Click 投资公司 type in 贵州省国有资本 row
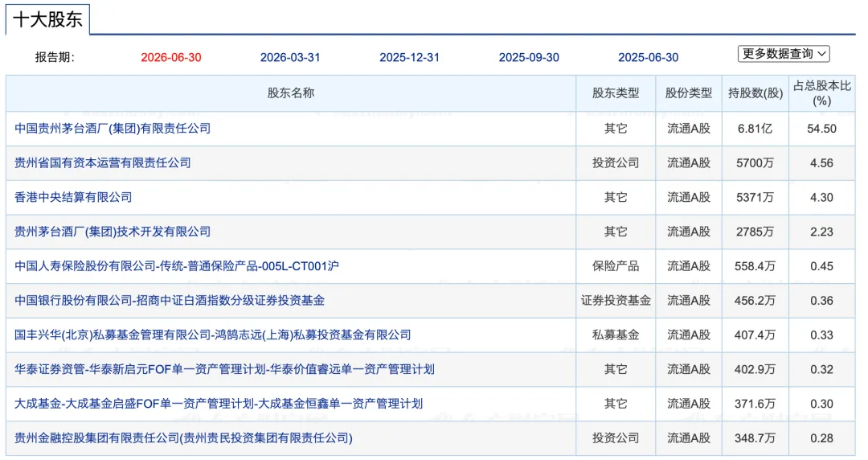The width and height of the screenshot is (868, 460). (x=616, y=163)
